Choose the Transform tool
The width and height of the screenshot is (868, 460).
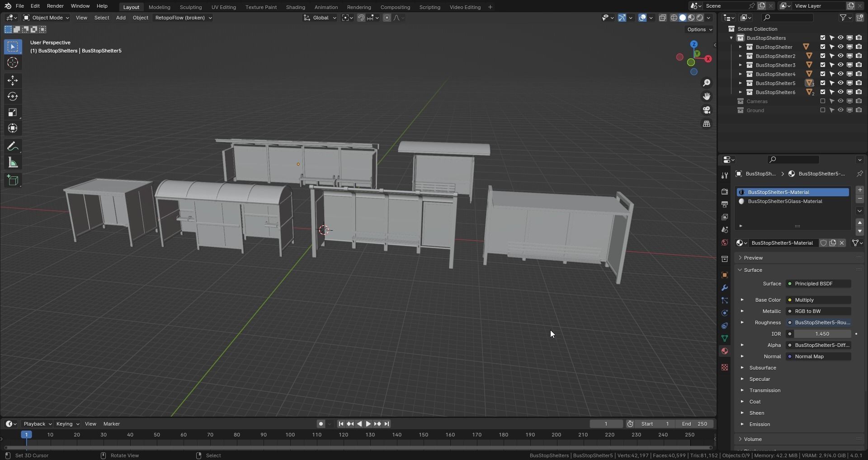pos(13,128)
